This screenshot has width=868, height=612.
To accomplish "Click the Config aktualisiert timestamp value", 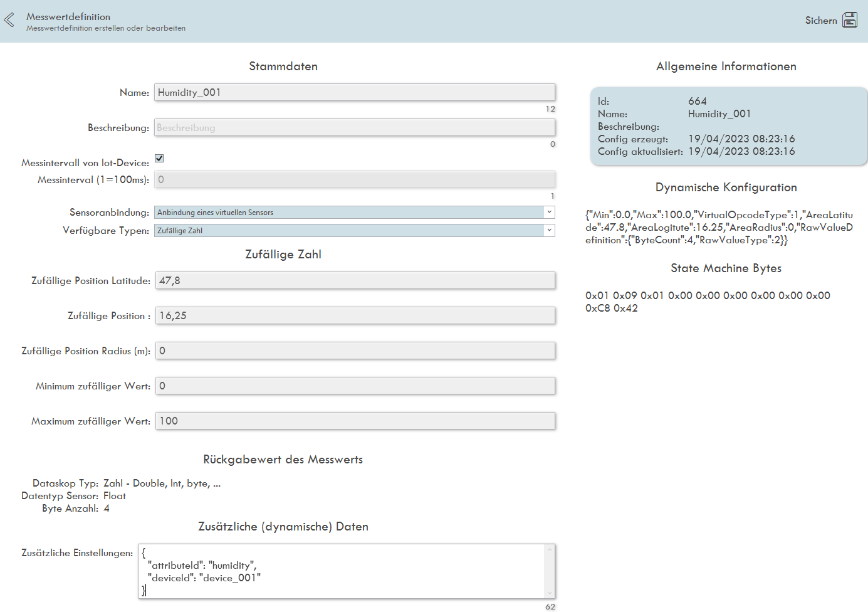I will pyautogui.click(x=741, y=151).
